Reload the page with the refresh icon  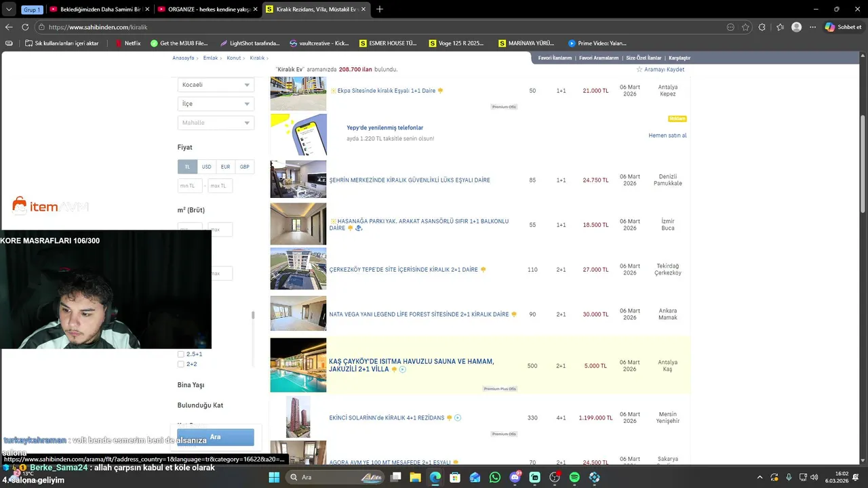[x=25, y=27]
